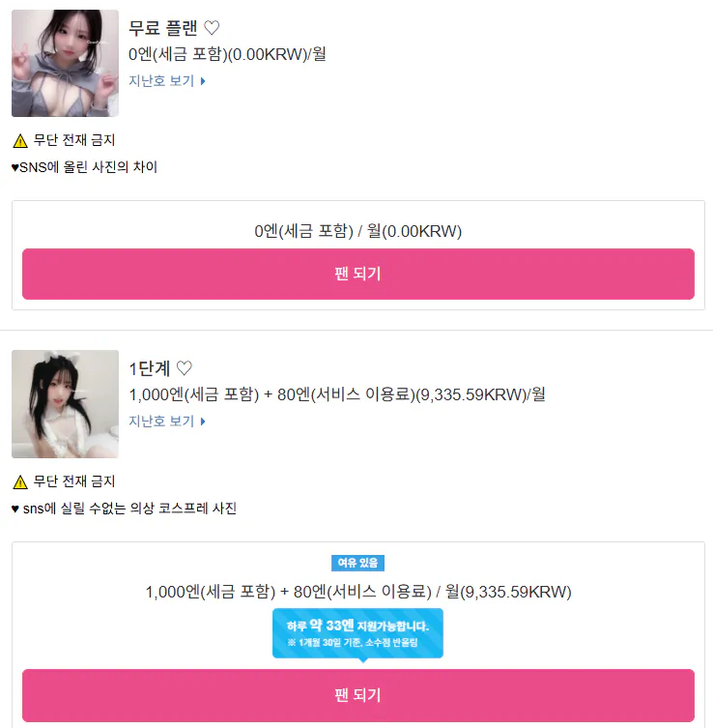Open the 무료 플랜 thumbnail image
The width and height of the screenshot is (713, 728).
(x=65, y=63)
